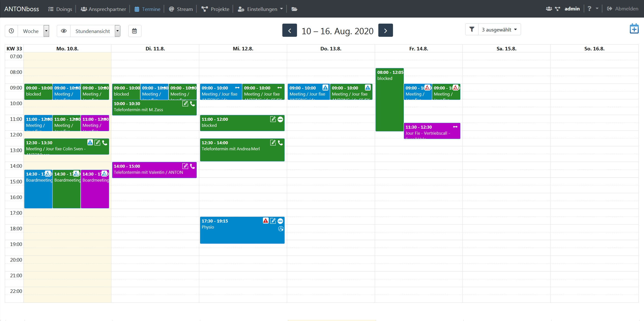Expand the Woche time range dropdown

pos(46,31)
